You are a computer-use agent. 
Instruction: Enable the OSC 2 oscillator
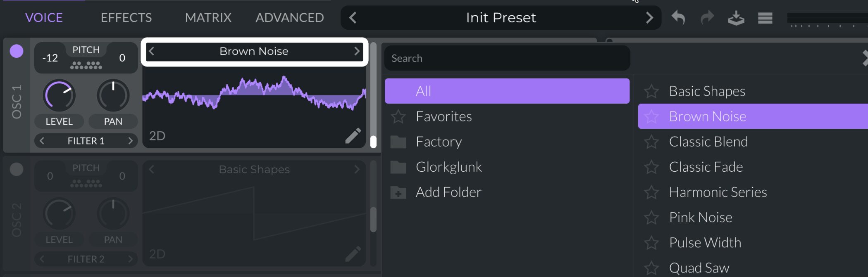coord(17,169)
